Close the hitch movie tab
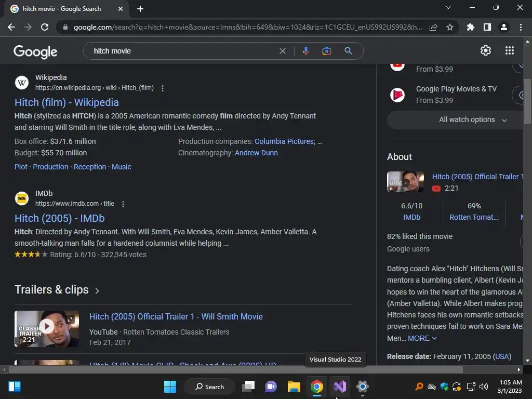 121,9
